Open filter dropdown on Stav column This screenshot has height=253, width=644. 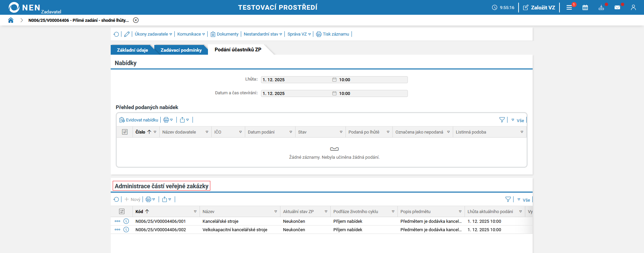coord(341,132)
